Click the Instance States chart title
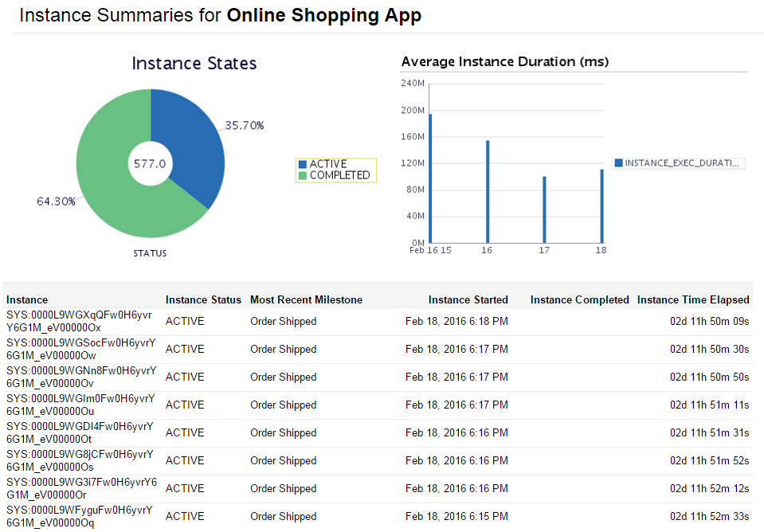Viewport: 764px width, 532px height. [194, 64]
